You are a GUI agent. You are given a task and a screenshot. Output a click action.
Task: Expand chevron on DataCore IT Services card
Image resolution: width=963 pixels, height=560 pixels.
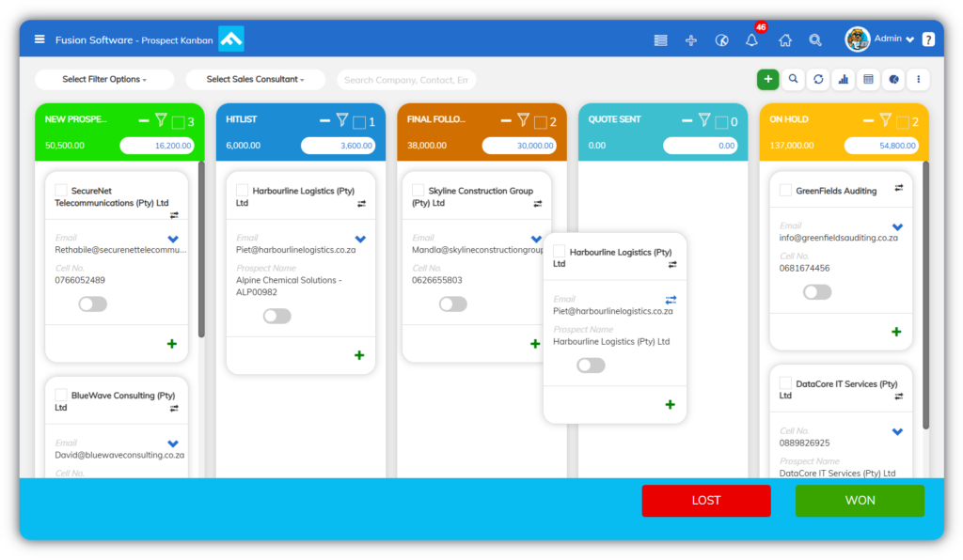[x=897, y=432]
